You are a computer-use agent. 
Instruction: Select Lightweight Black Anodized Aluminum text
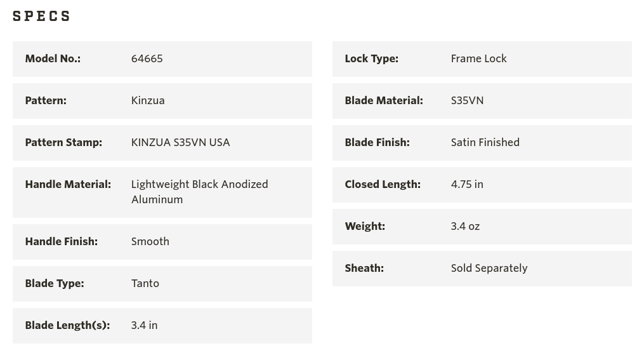coord(200,192)
